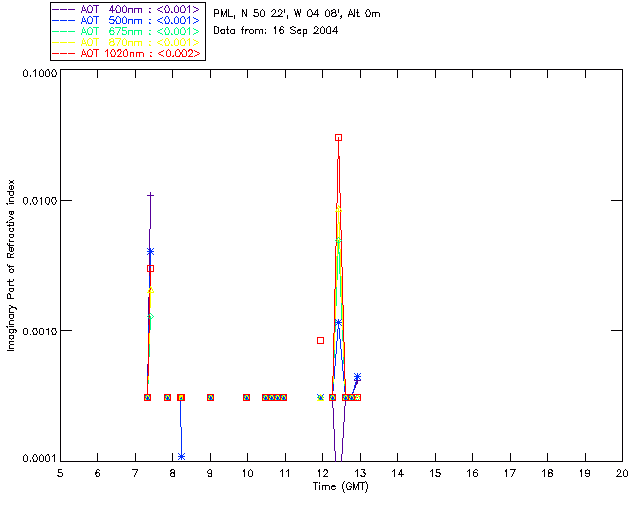Click the AOT 1020nm legend entry

click(127, 53)
